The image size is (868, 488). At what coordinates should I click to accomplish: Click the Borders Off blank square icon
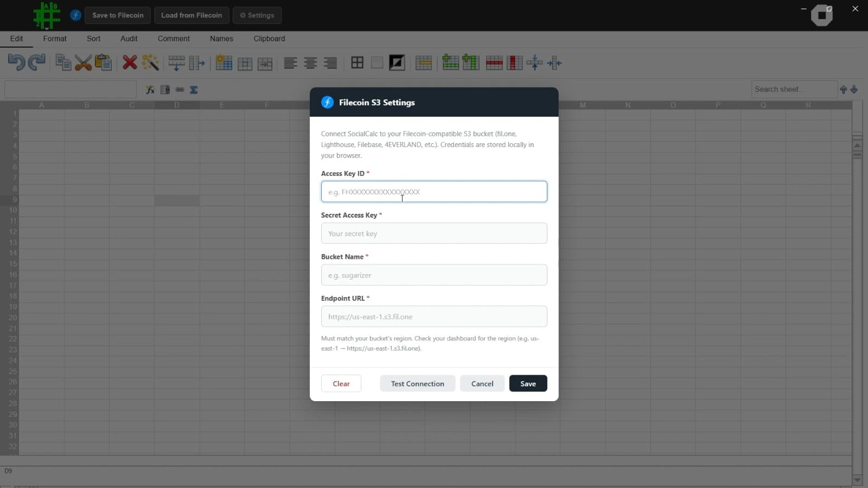(x=377, y=62)
